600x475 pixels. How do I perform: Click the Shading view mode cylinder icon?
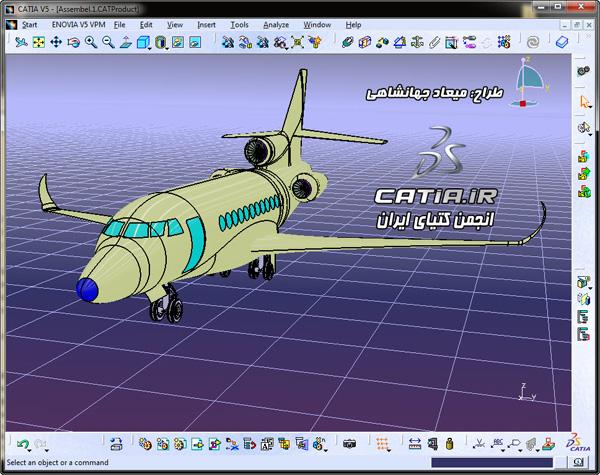click(x=160, y=42)
